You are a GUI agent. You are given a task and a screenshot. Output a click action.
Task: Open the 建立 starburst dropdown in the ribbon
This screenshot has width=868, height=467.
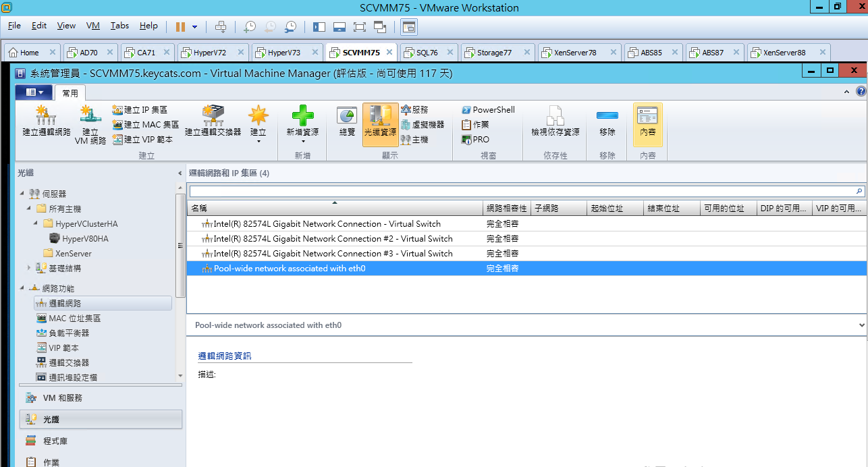click(x=259, y=125)
